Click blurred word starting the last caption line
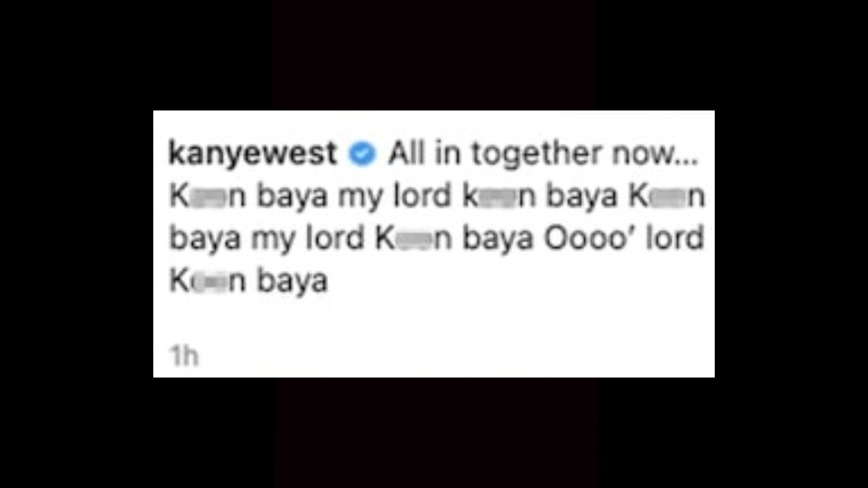868x488 pixels. pyautogui.click(x=207, y=281)
